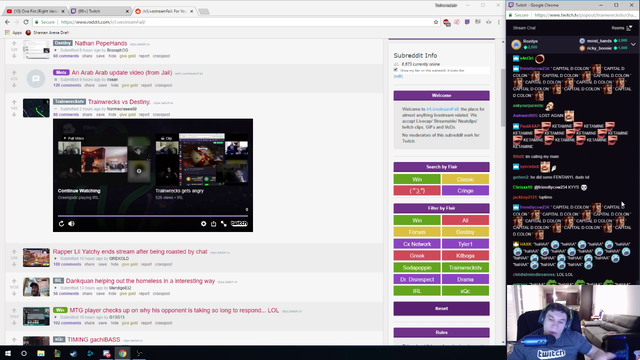Screen dimensions: 640x360
Task: Replay the Twitch clip with the replay icon
Action: [x=61, y=224]
